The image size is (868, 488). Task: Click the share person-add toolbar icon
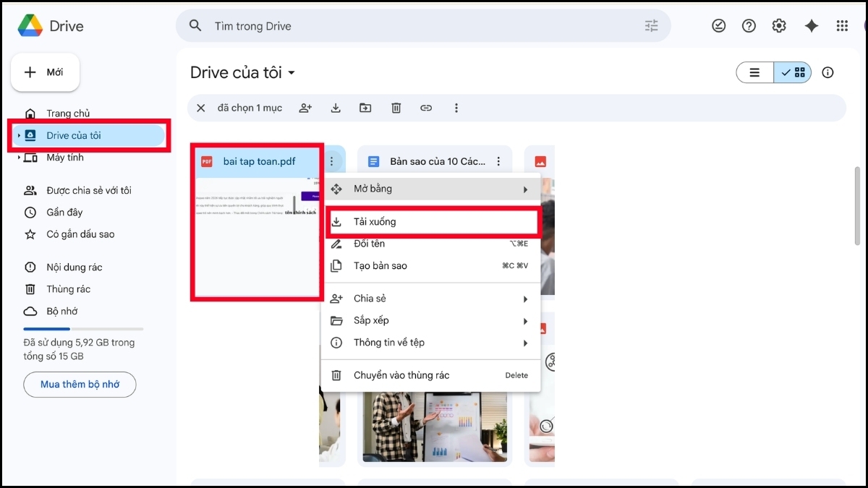tap(305, 108)
